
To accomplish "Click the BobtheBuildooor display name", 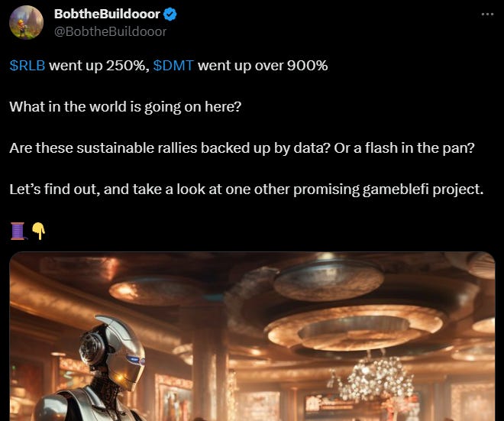I will click(x=107, y=15).
